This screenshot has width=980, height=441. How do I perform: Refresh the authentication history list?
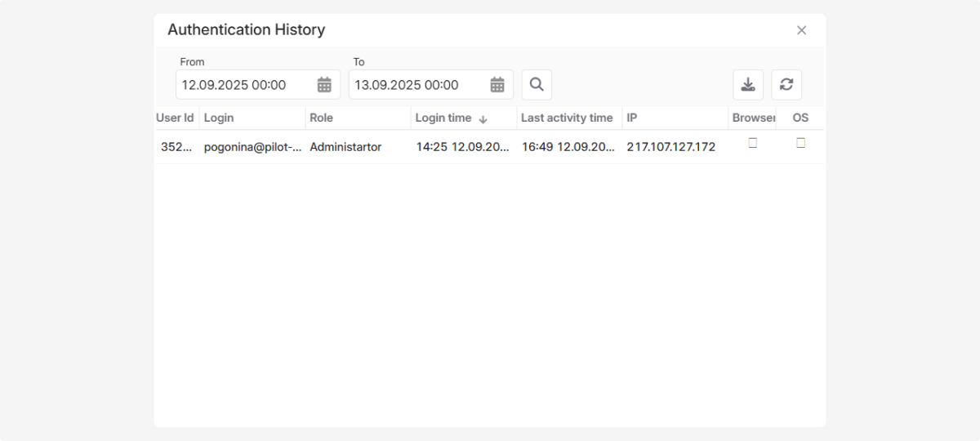tap(786, 85)
